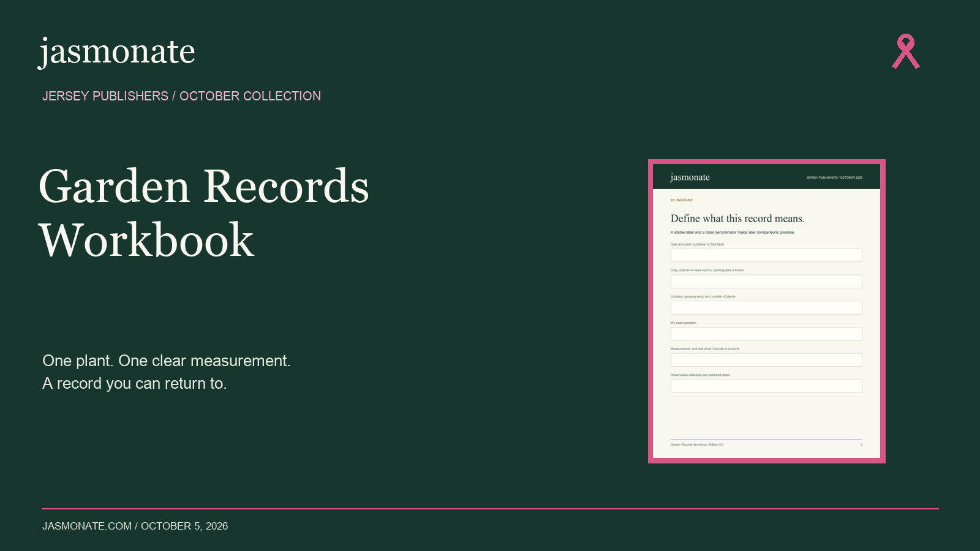Click 'A record you can return to.' line

point(135,383)
